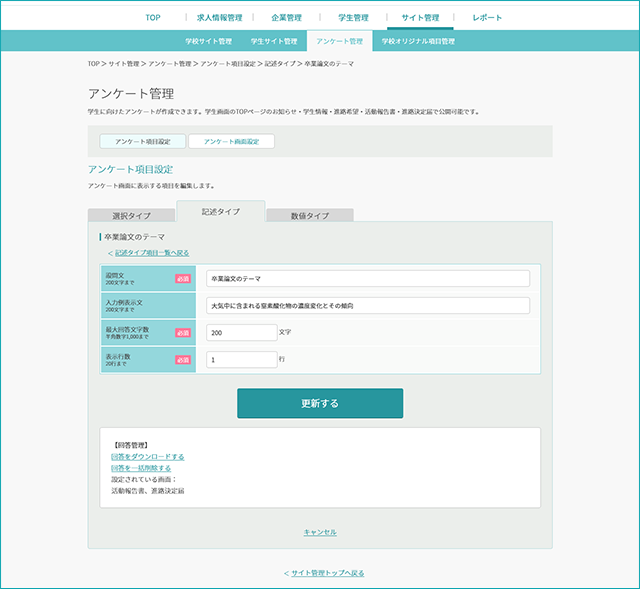
Task: Click the 必須 badge in 最大回答文字数 row
Action: tap(183, 333)
